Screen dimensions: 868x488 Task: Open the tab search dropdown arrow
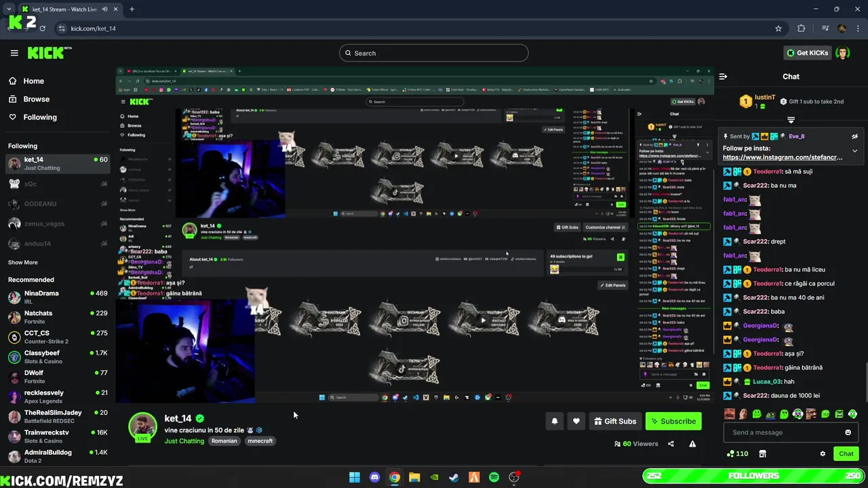point(8,9)
